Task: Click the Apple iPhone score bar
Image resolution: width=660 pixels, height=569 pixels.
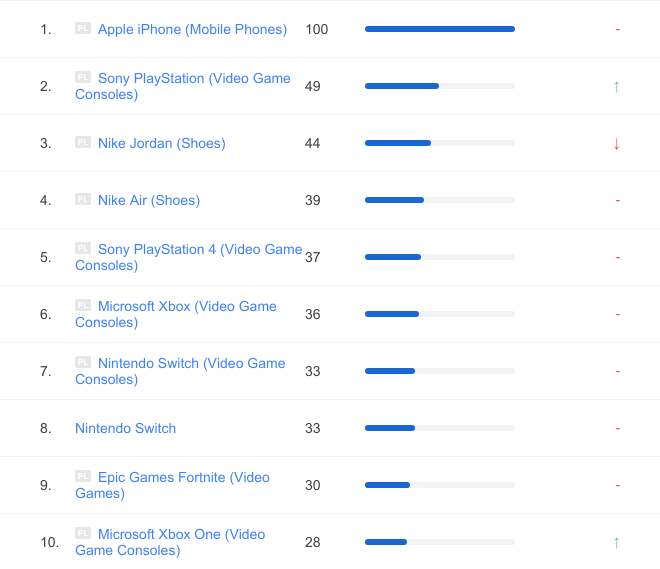Action: click(440, 29)
